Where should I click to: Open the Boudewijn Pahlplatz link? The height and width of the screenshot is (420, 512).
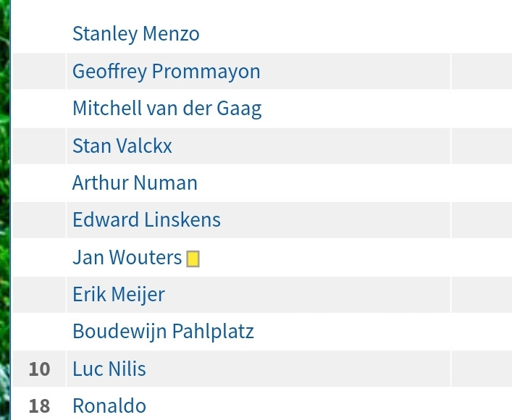[163, 332]
